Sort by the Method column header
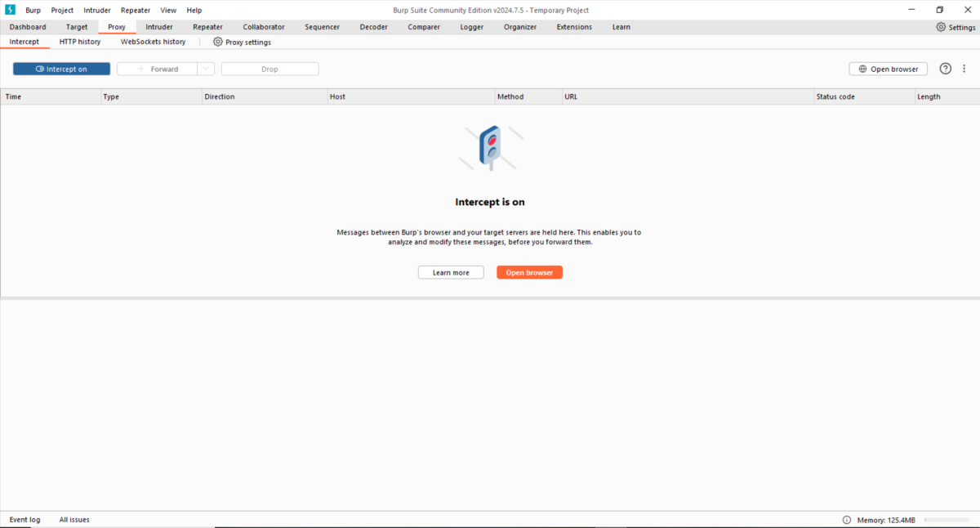Viewport: 980px width, 528px height. pyautogui.click(x=528, y=96)
